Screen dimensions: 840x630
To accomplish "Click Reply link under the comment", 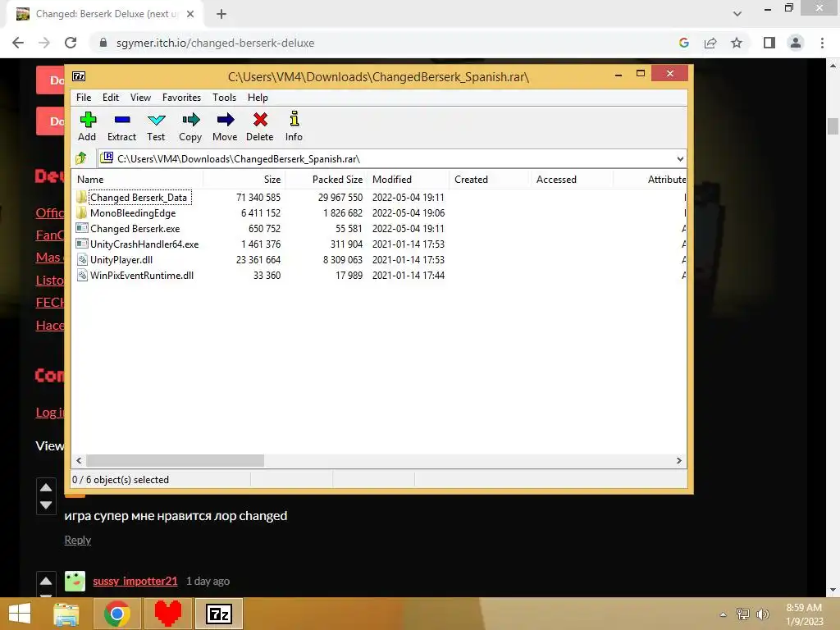I will 78,540.
